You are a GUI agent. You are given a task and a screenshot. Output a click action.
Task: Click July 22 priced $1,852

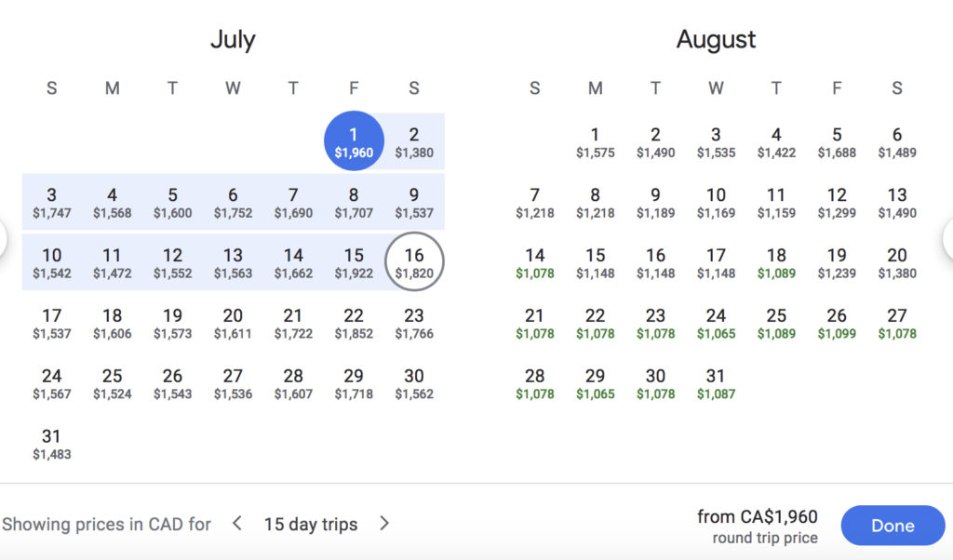click(x=354, y=323)
